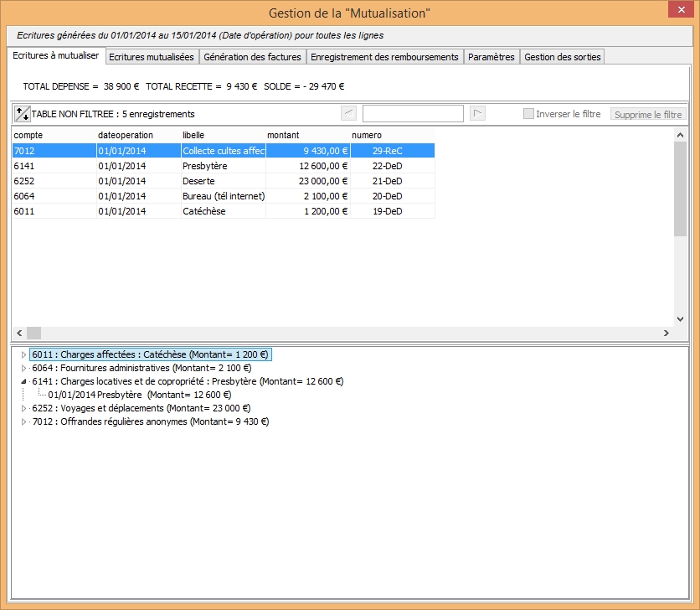Go to the Gestion des sorties tab
Image resolution: width=700 pixels, height=610 pixels.
pos(562,57)
